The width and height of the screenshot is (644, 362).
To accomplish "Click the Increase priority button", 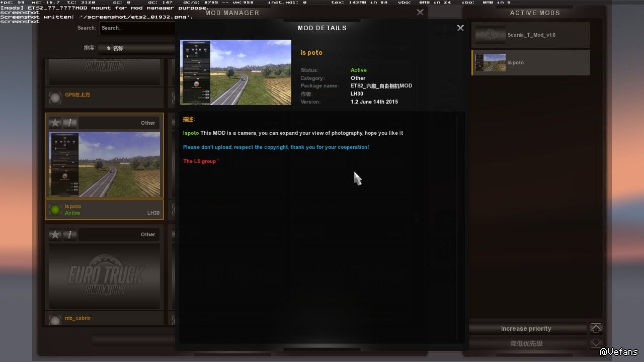I will pyautogui.click(x=526, y=328).
